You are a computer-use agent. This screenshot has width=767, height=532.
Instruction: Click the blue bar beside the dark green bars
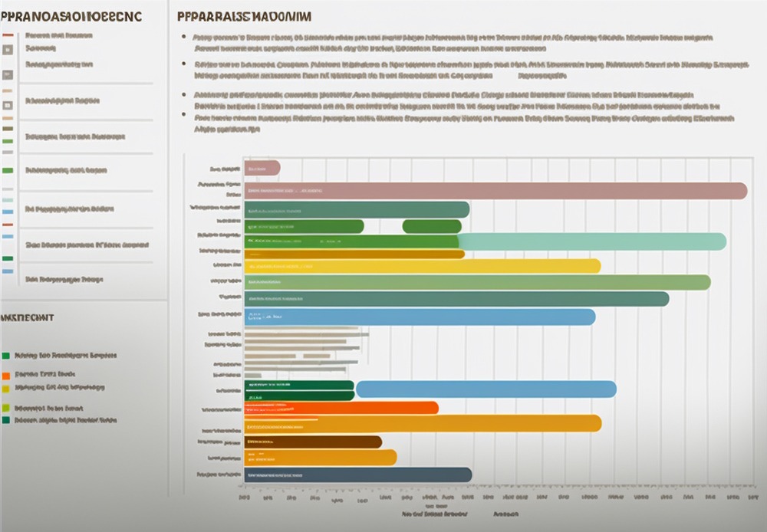[486, 389]
